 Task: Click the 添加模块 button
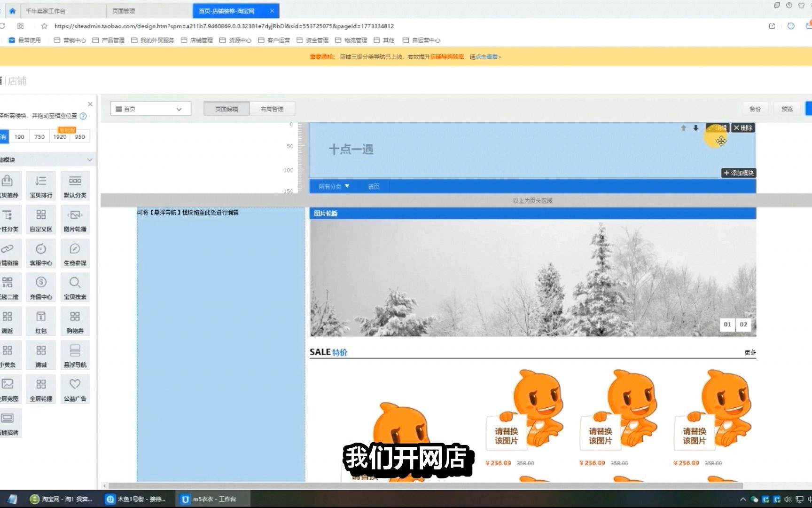[x=739, y=173]
